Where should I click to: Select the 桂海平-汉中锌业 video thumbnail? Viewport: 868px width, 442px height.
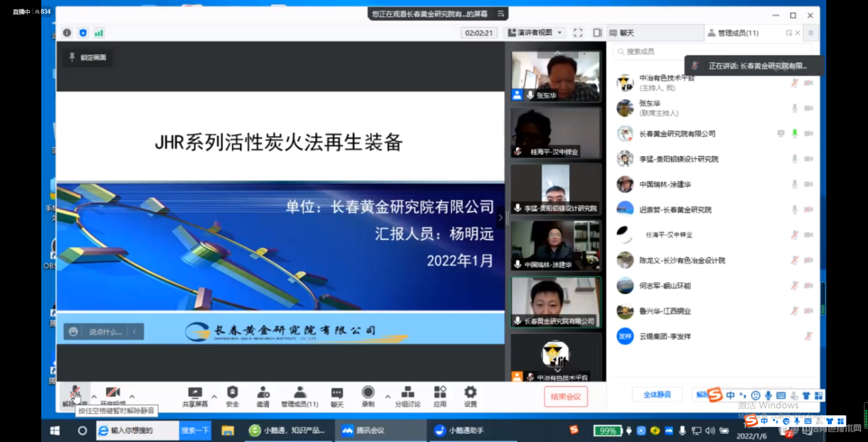pyautogui.click(x=556, y=133)
